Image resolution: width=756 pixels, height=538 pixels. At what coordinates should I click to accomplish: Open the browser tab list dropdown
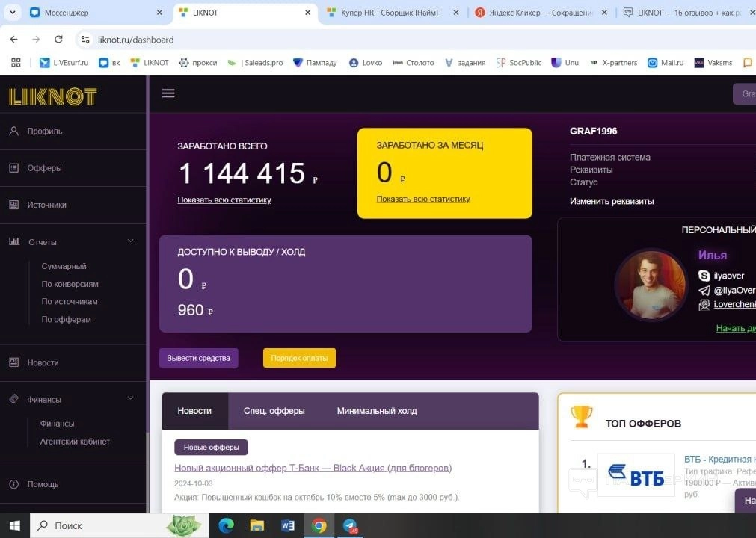pos(13,13)
